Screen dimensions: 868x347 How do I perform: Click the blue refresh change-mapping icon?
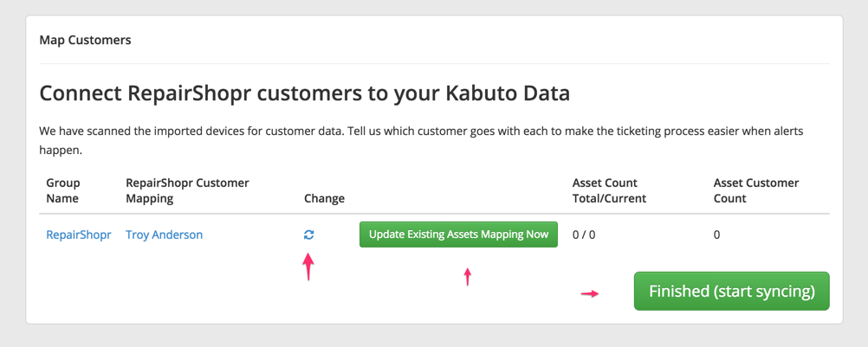(309, 235)
